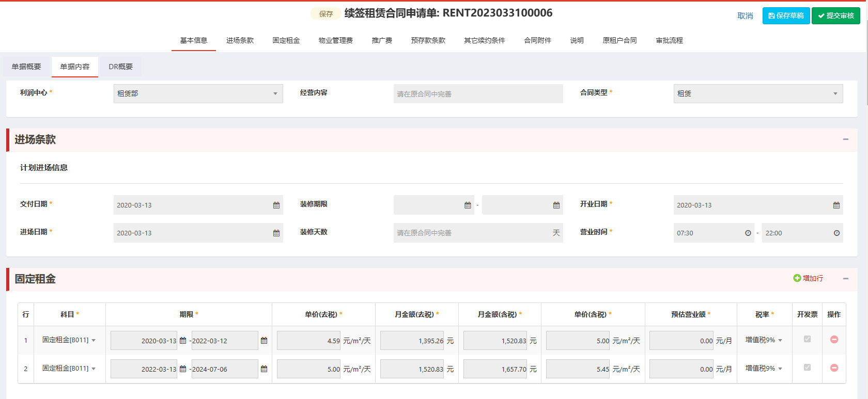Open calendar for 开业日期 field
Screen dimensions: 868x399
pyautogui.click(x=836, y=205)
